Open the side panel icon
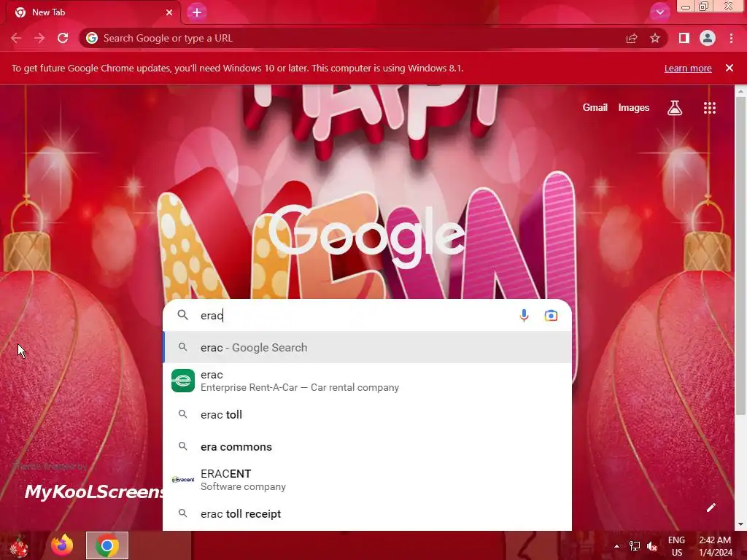The width and height of the screenshot is (747, 560). tap(684, 38)
